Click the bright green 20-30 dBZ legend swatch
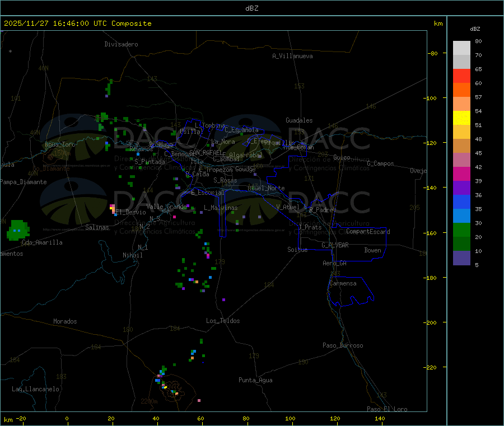 click(461, 230)
